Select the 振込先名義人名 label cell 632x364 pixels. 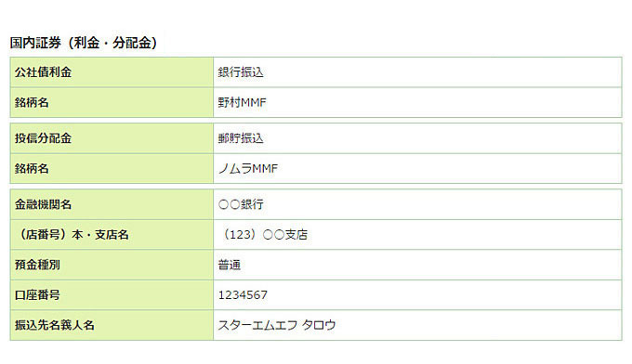[x=112, y=325]
